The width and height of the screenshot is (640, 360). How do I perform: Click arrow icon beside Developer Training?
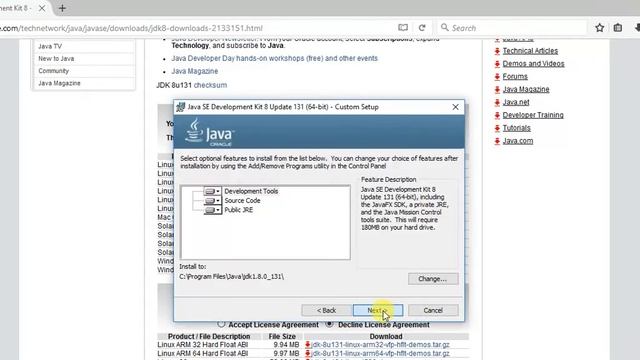pos(497,116)
